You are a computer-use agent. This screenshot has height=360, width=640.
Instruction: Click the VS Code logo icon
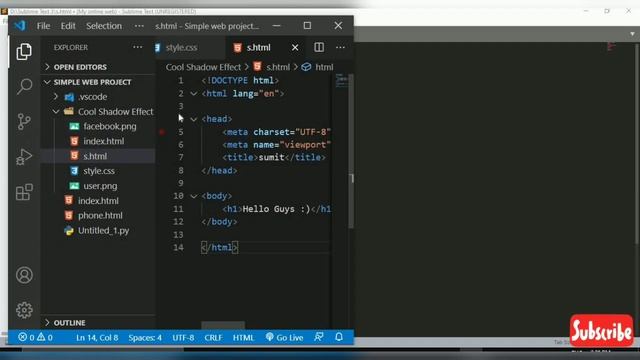20,26
